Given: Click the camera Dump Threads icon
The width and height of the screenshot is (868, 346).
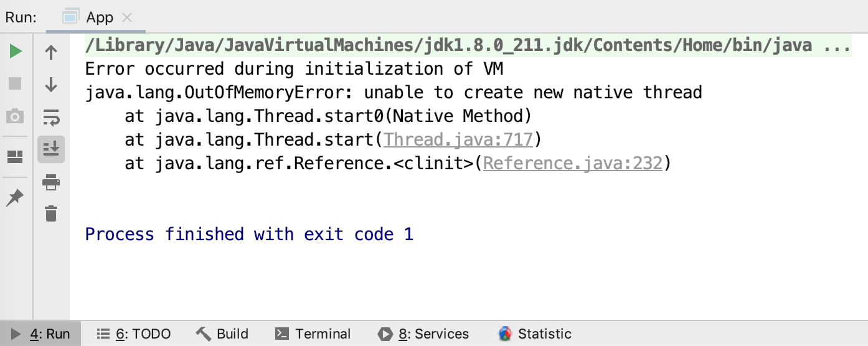Looking at the screenshot, I should point(16,116).
